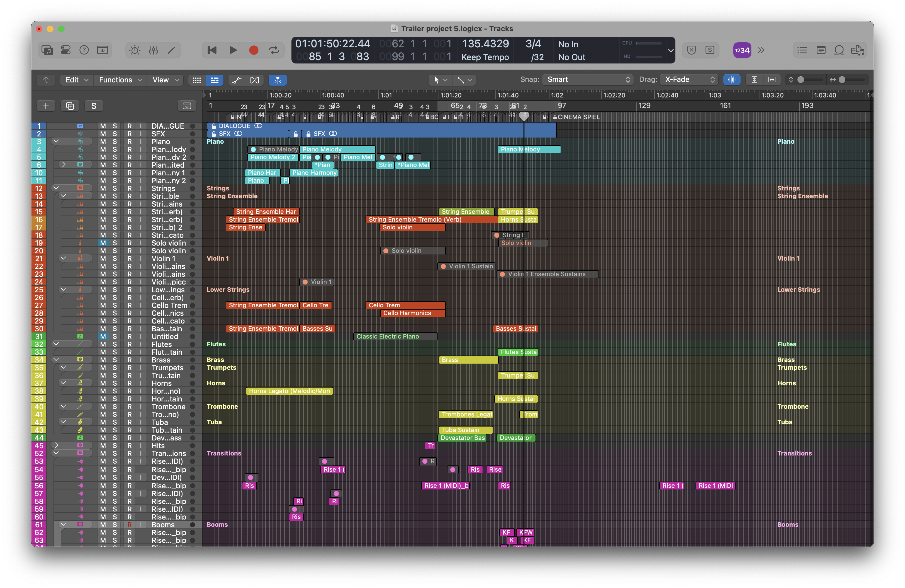
Task: Expand the Hits track stack
Action: click(56, 445)
